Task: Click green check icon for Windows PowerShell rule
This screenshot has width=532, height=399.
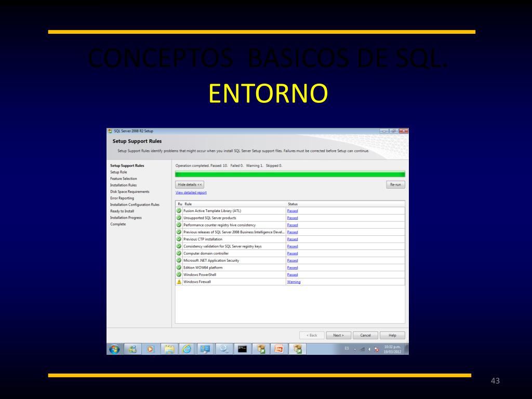Action: 179,274
